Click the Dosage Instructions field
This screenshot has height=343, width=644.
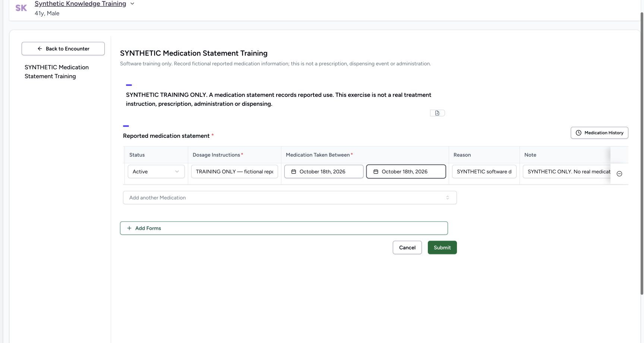[234, 172]
